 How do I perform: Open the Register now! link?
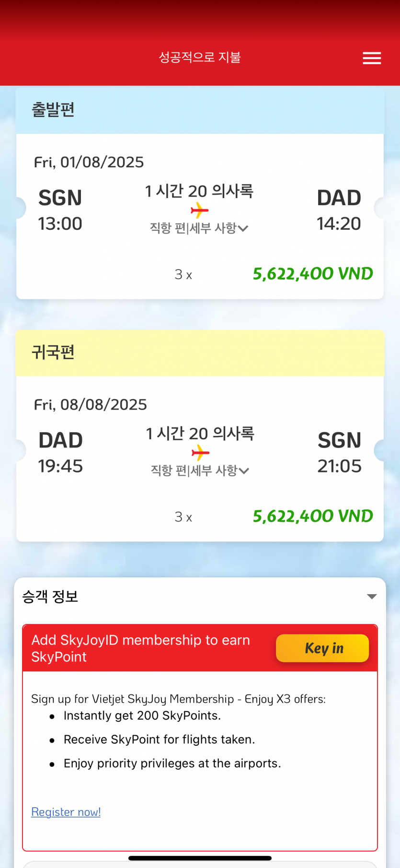(66, 812)
